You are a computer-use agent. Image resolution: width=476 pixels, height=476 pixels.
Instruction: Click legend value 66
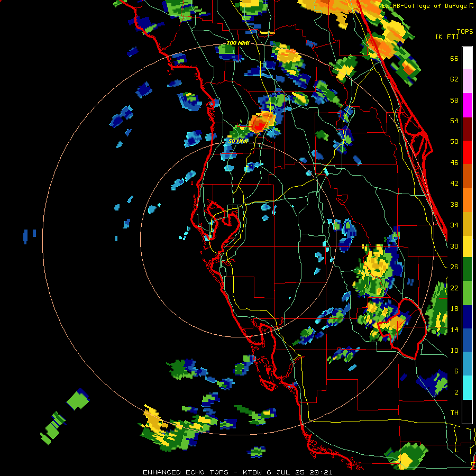point(454,58)
